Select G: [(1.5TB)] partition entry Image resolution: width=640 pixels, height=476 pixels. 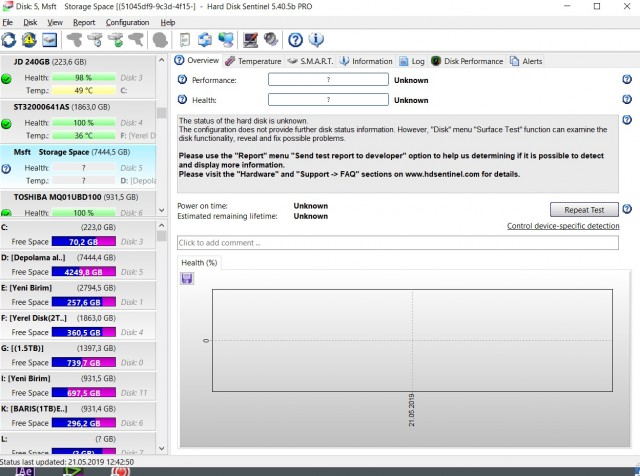click(78, 355)
